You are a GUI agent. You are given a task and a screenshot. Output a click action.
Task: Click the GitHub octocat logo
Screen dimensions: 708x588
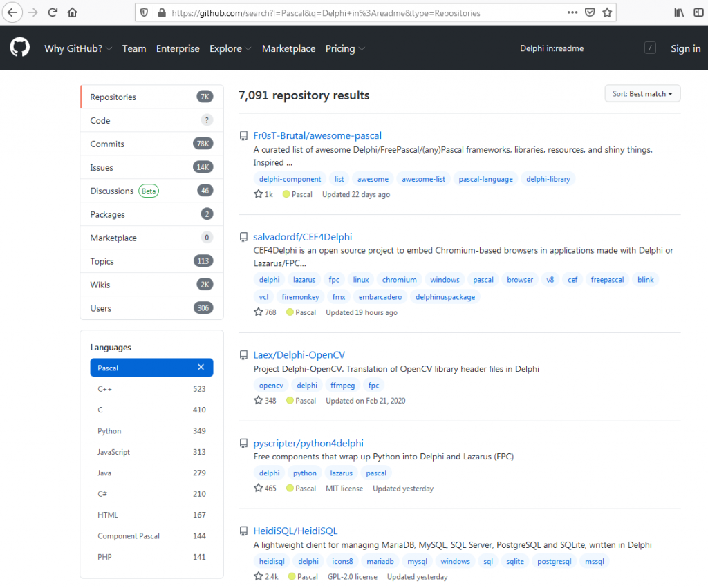[20, 48]
